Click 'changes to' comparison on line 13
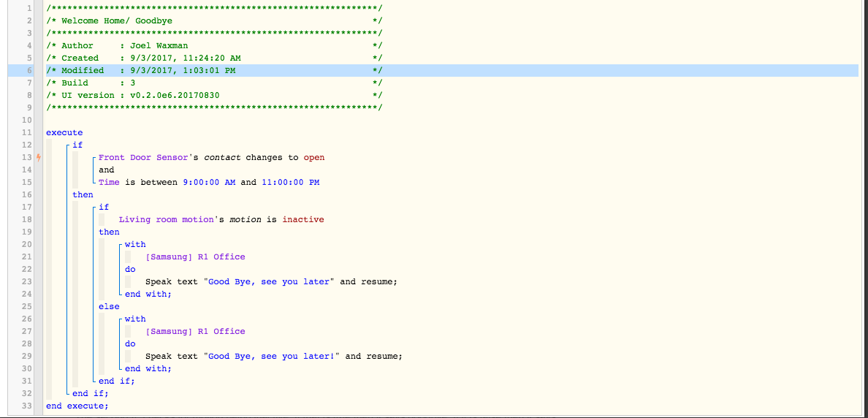This screenshot has height=418, width=868. (273, 157)
